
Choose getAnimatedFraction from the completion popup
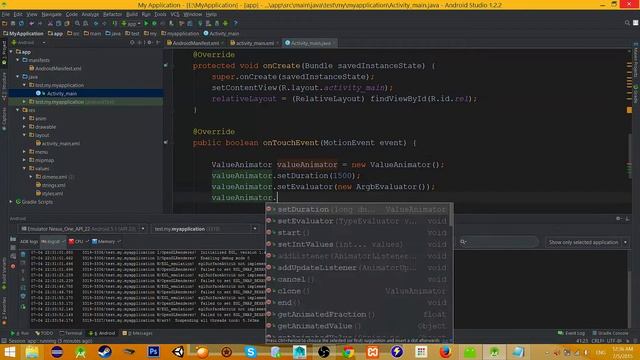[357, 314]
